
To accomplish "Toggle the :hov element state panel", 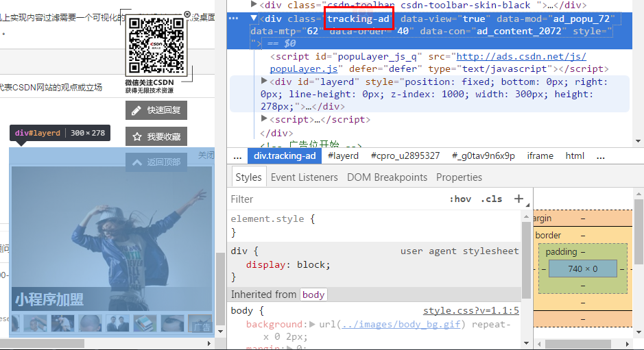I will tap(460, 199).
